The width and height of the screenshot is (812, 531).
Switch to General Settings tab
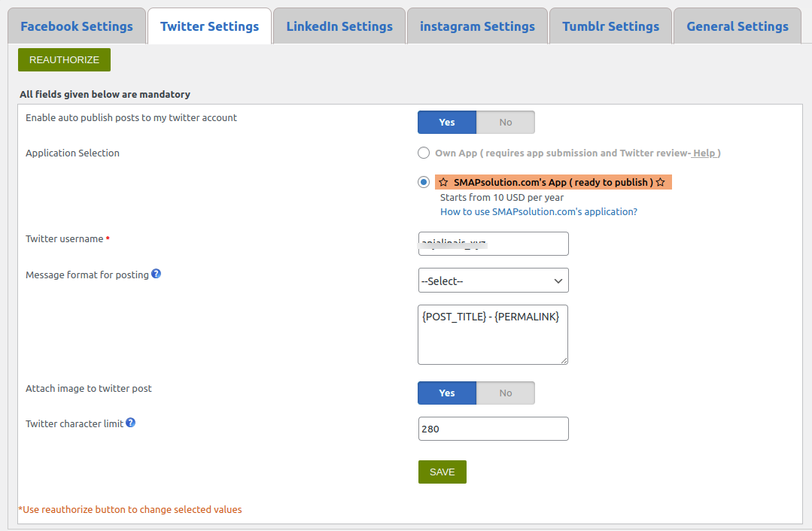[x=737, y=26]
